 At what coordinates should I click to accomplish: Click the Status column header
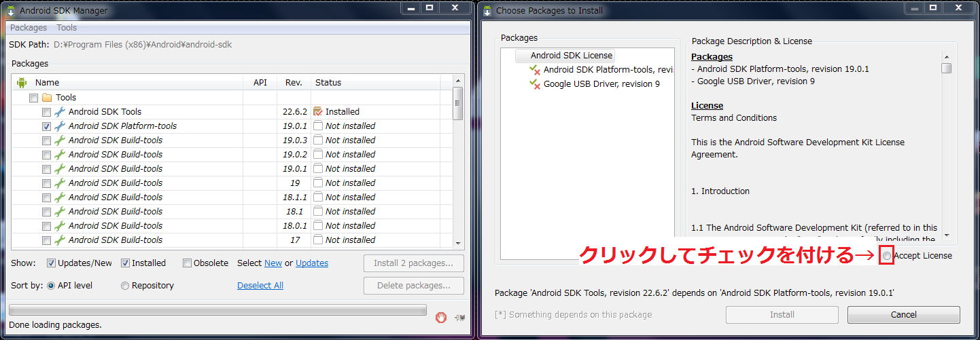click(x=376, y=83)
